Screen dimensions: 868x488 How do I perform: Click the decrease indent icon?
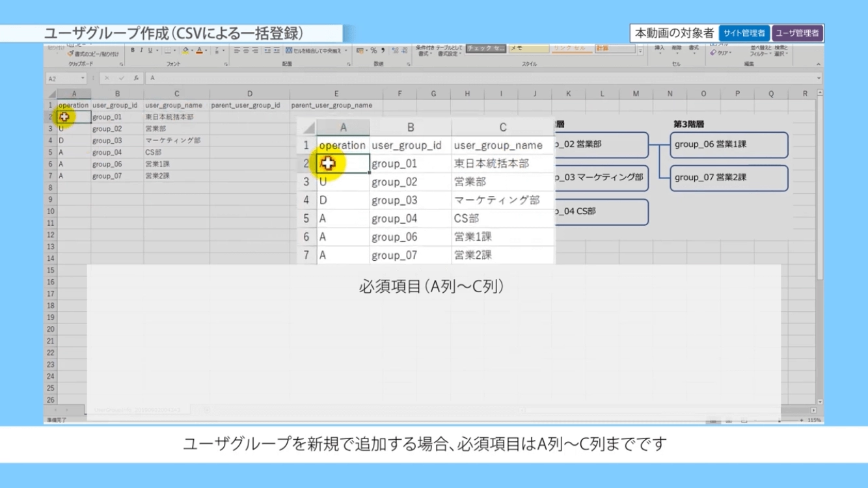point(267,50)
